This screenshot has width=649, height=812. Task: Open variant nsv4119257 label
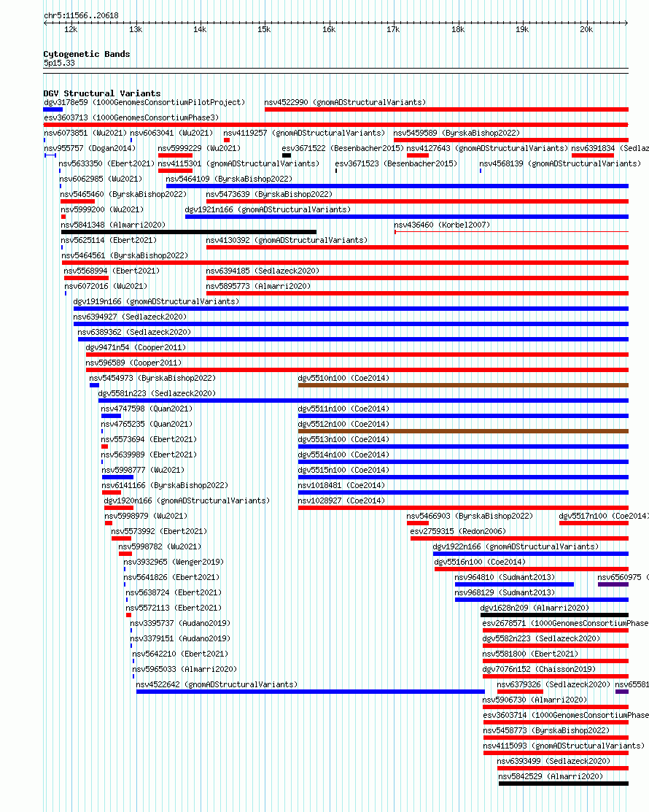pos(304,133)
